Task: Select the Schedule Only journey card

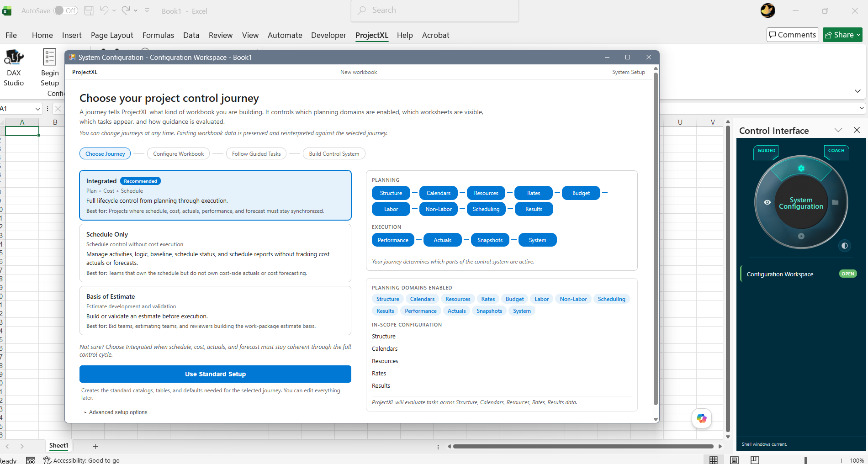Action: click(215, 253)
